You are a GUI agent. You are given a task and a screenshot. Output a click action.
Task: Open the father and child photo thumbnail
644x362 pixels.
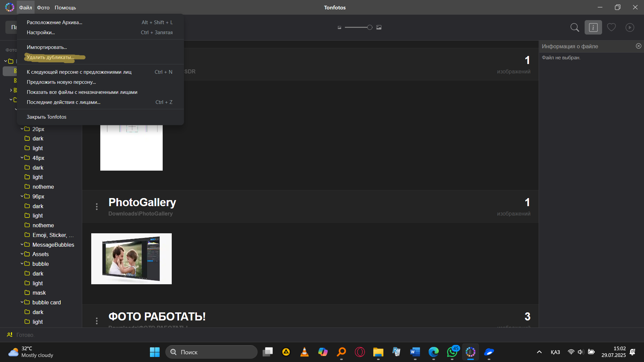pyautogui.click(x=131, y=259)
